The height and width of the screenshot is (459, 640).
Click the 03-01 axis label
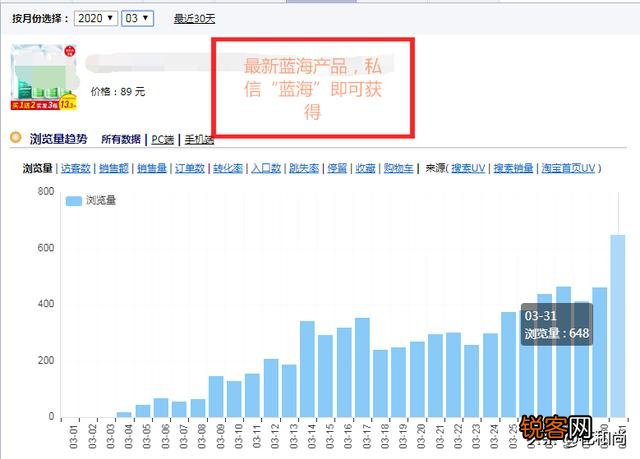(73, 437)
